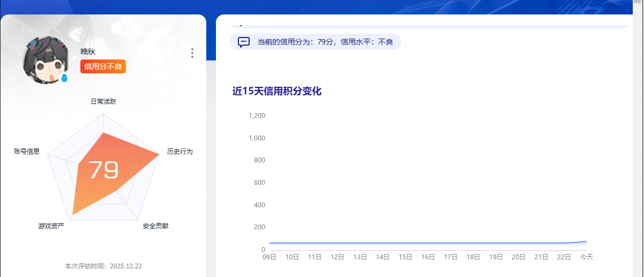Click the orange 信用分不良 badge
Screen dimensions: 644x277
pos(103,66)
